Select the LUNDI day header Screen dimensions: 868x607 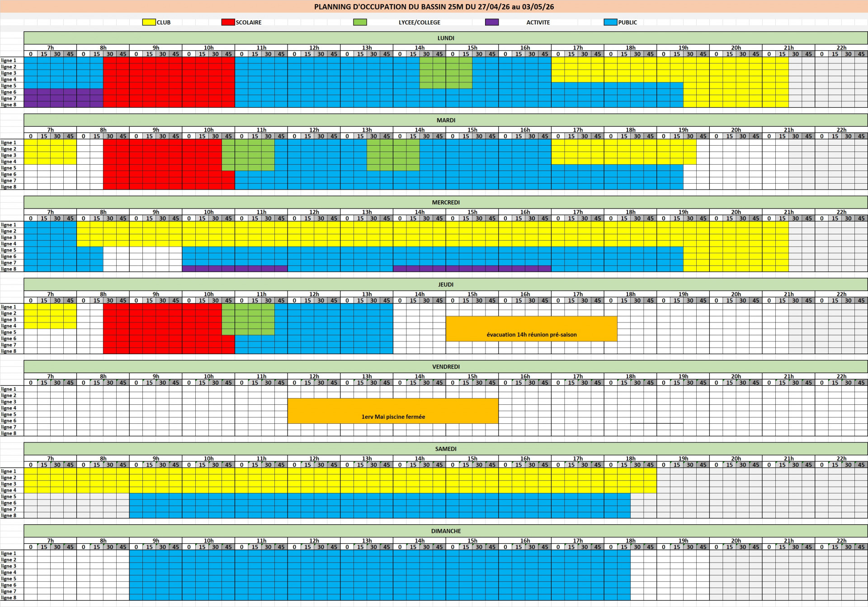(x=445, y=38)
